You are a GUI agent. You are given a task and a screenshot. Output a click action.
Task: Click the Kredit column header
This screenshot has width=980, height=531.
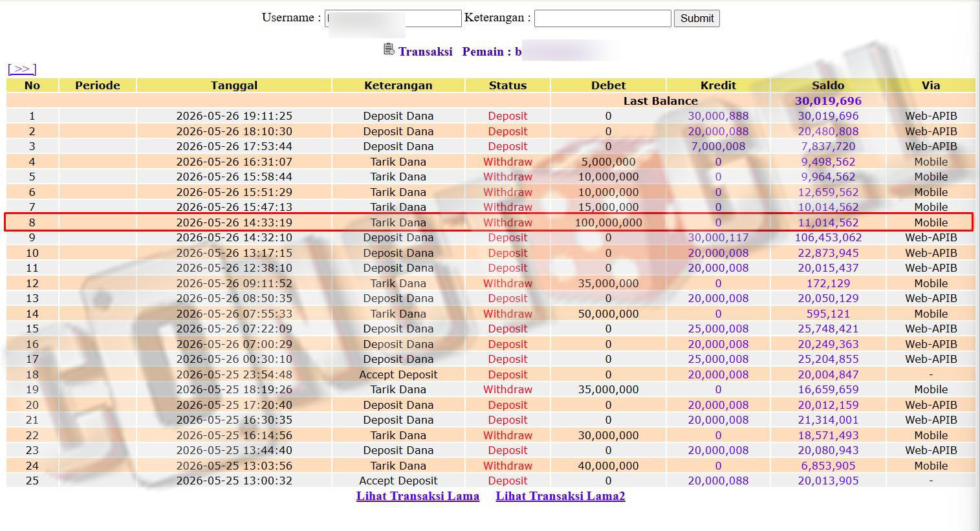pyautogui.click(x=718, y=85)
